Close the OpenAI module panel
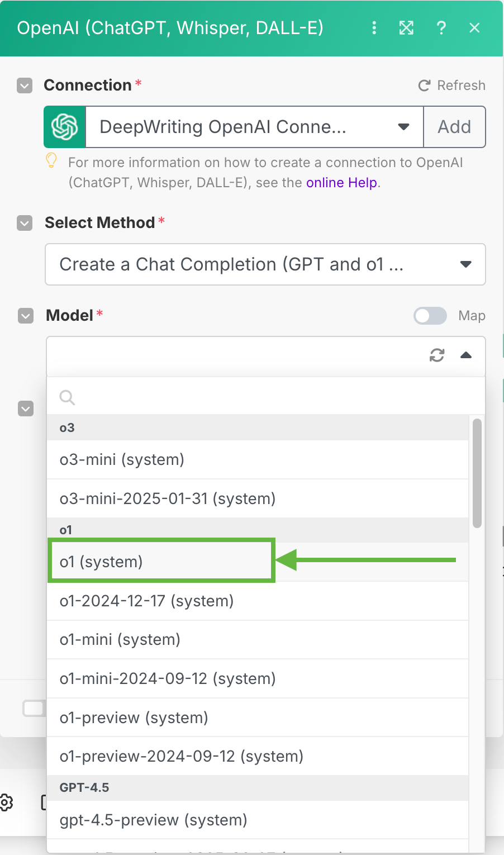Image resolution: width=504 pixels, height=855 pixels. click(474, 28)
